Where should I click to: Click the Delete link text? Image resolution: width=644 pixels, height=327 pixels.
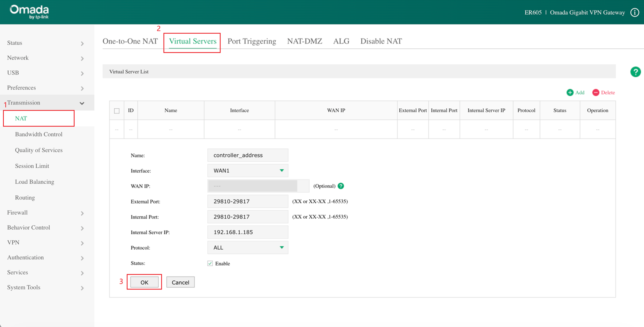(608, 93)
